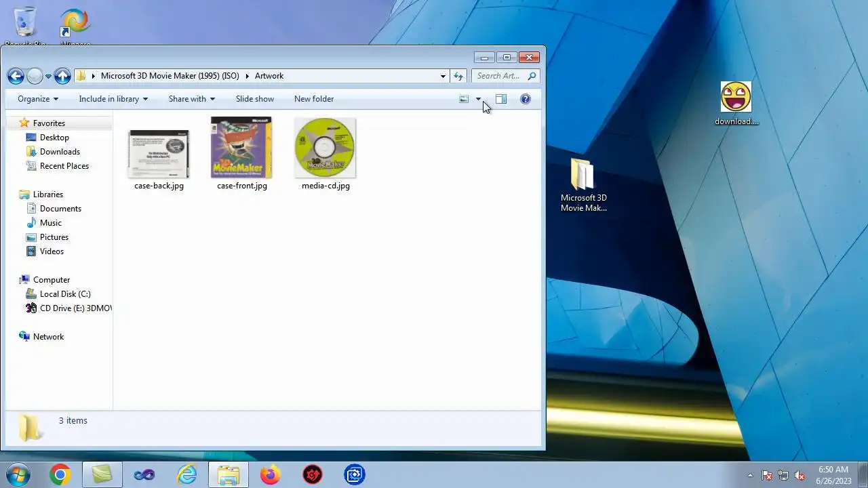Open CD Drive (E:) 3DMOV

tap(68, 308)
